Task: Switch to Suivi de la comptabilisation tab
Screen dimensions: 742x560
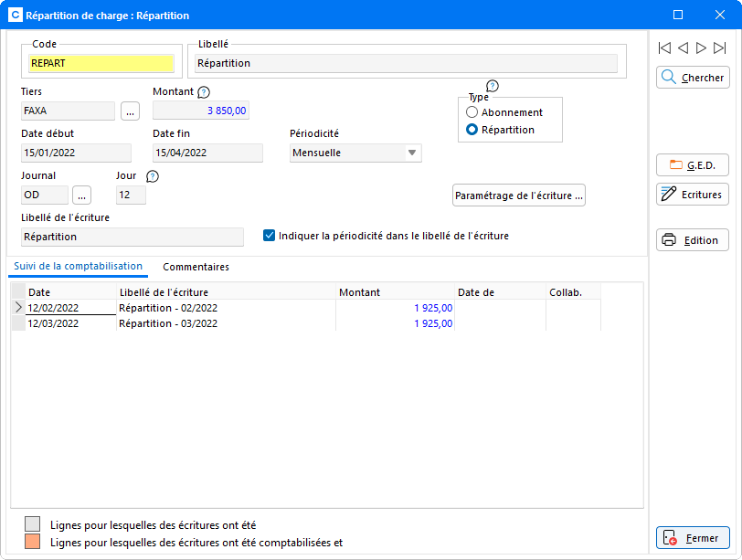Action: pos(78,267)
